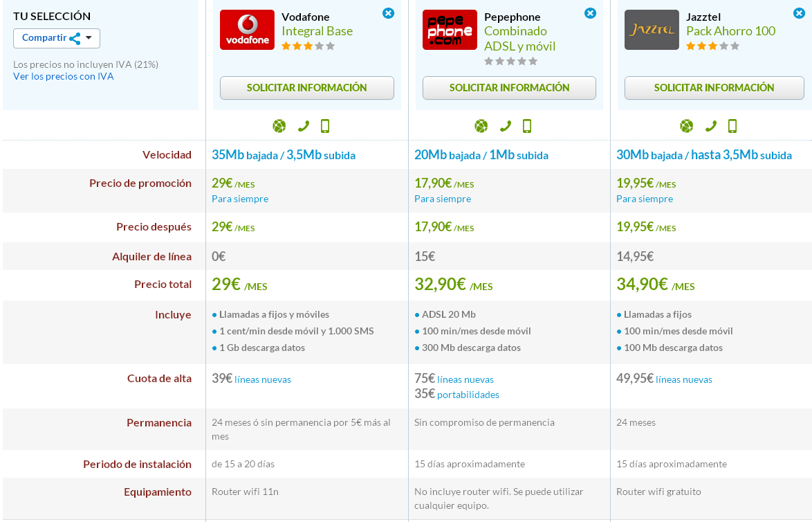
Task: Remove Jazztel from the comparison
Action: (x=799, y=13)
